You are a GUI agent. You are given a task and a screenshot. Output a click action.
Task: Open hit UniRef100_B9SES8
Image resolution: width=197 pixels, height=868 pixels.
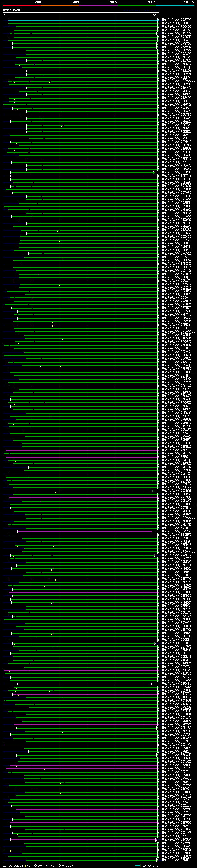[177, 91]
